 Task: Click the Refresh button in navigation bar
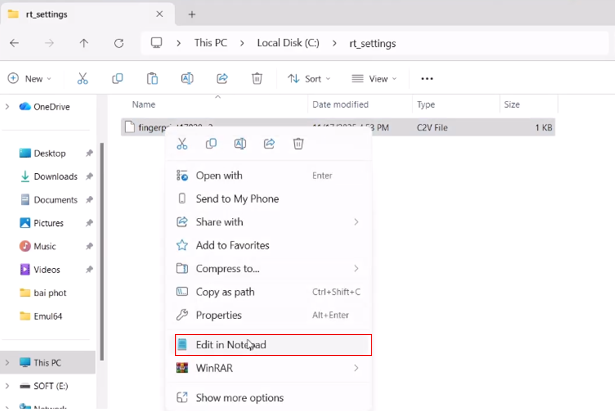click(x=119, y=44)
